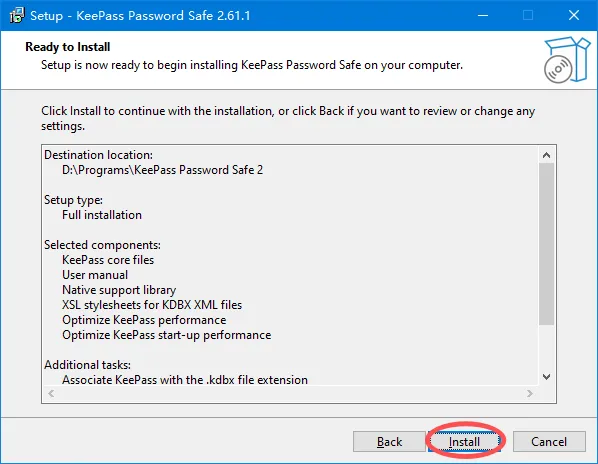
Task: Close the setup wizard with the X
Action: pos(574,15)
